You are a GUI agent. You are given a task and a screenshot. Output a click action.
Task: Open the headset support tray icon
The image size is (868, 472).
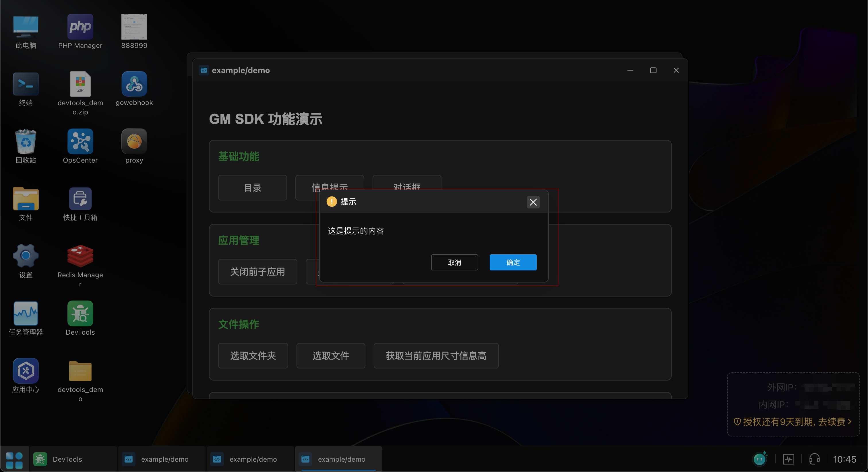(x=815, y=459)
